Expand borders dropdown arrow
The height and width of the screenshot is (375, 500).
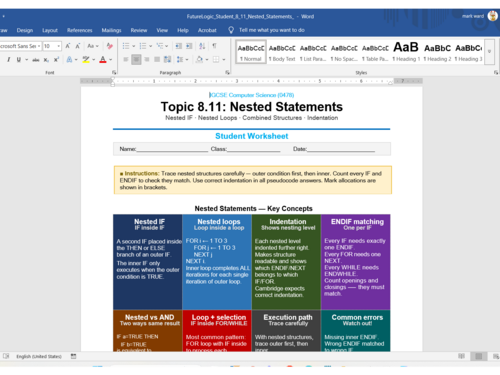224,60
